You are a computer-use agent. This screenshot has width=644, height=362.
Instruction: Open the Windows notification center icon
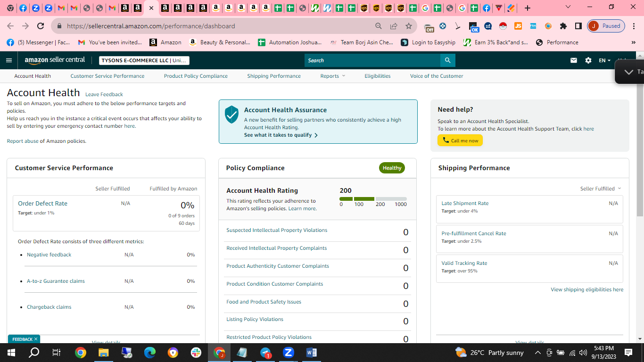coord(628,353)
